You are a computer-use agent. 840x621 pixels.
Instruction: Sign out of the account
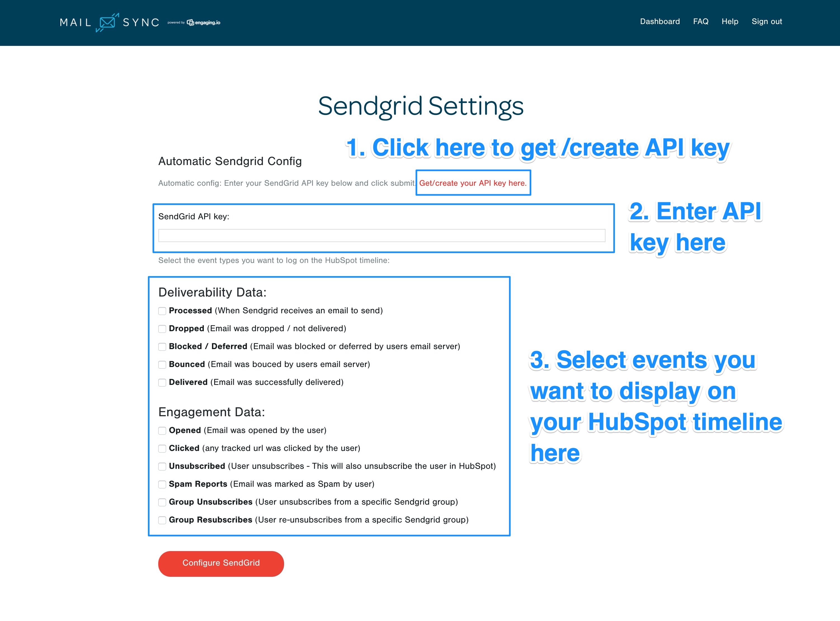[766, 22]
